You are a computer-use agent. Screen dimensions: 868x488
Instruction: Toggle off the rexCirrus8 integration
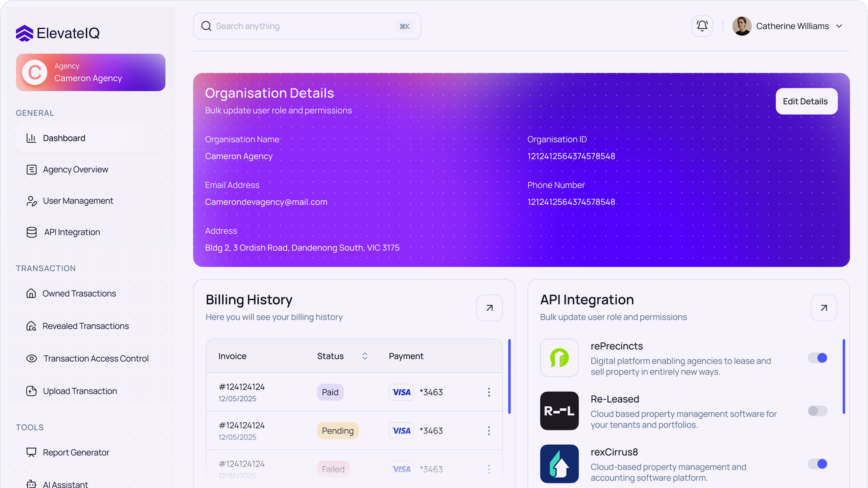(817, 464)
